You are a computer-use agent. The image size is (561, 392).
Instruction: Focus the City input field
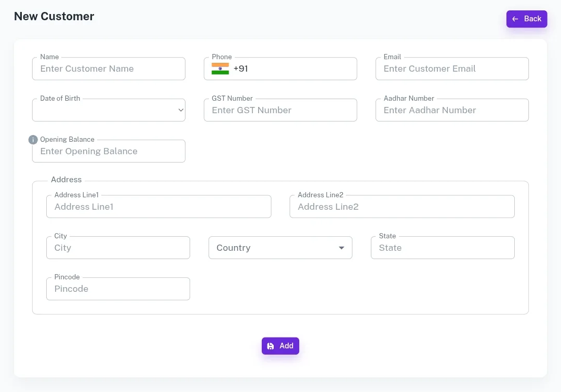(118, 248)
